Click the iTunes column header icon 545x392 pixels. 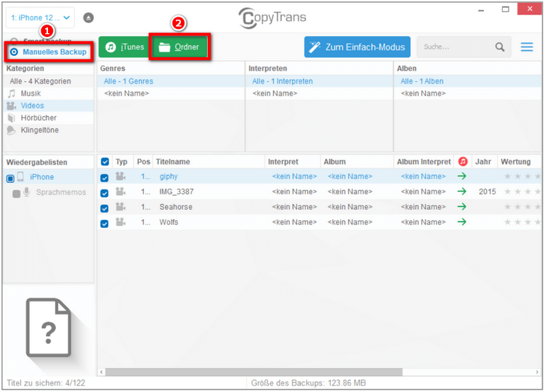463,161
